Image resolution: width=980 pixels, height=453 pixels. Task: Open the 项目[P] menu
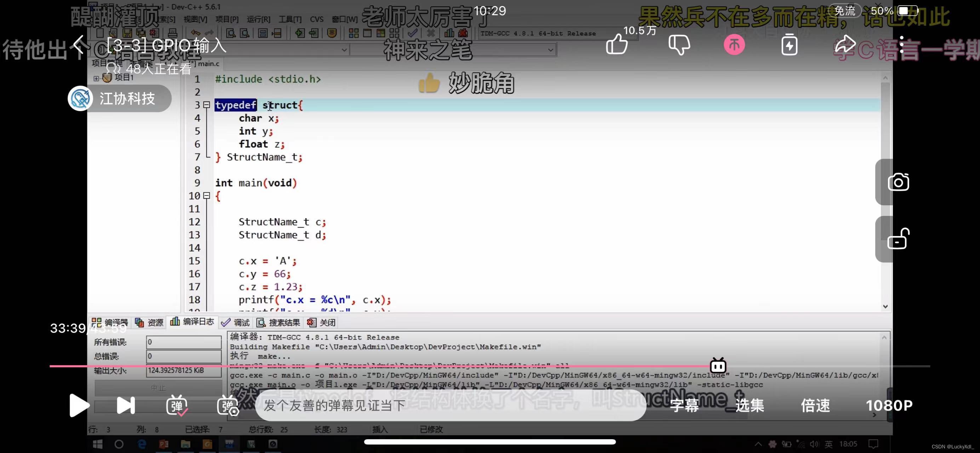(227, 19)
